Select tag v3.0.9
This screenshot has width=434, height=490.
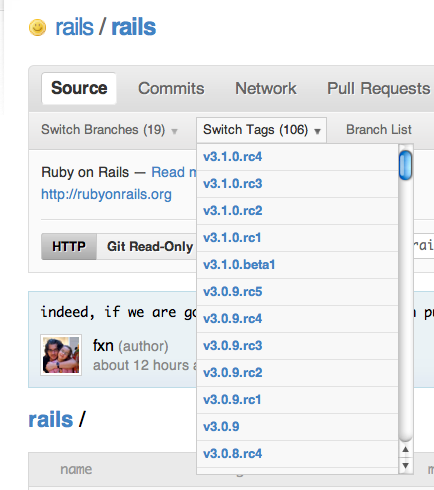pos(297,427)
